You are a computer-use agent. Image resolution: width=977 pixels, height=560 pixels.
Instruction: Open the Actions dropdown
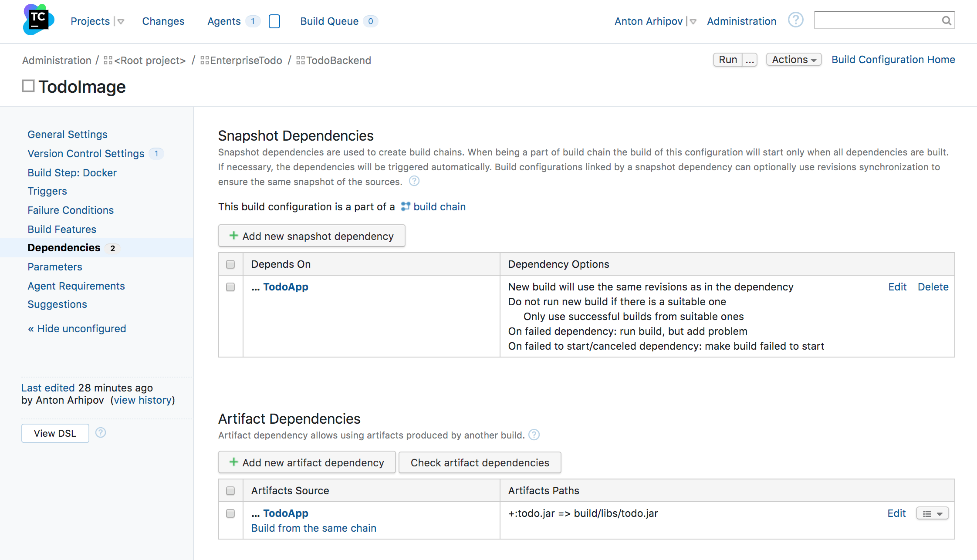(x=793, y=59)
